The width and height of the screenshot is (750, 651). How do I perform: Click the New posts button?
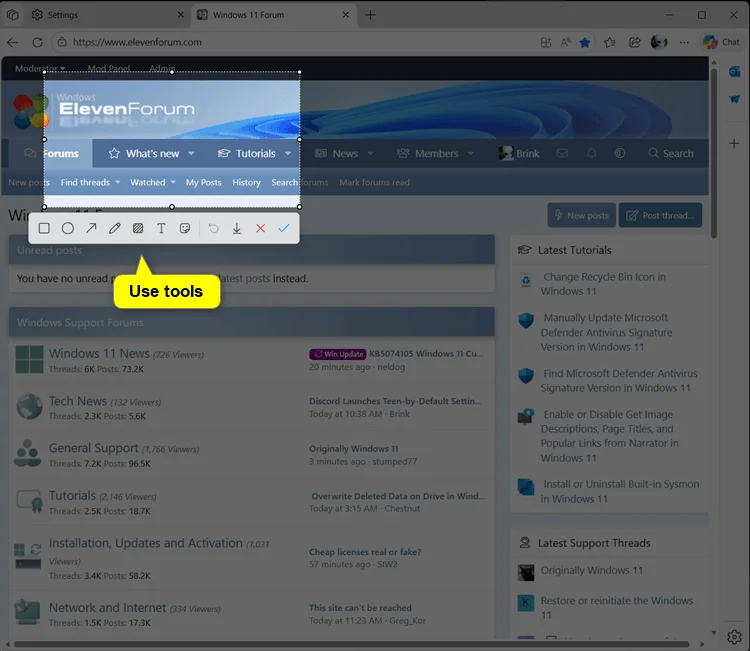582,215
